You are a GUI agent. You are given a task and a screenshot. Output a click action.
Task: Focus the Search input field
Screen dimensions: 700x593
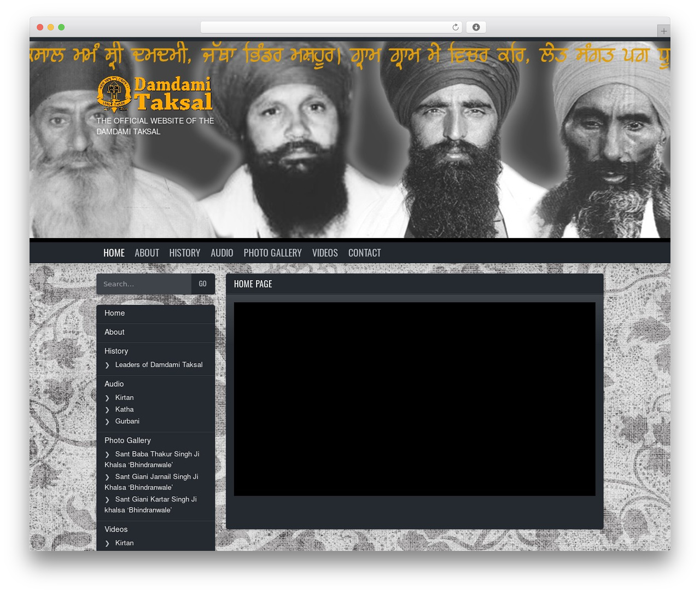(x=144, y=284)
